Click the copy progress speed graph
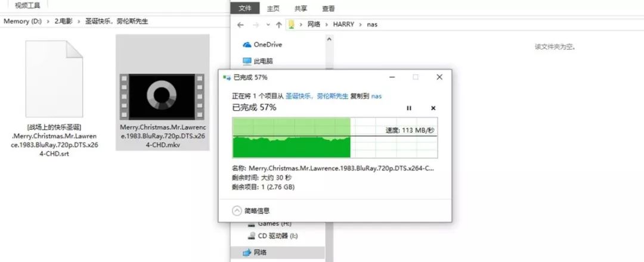This screenshot has width=644, height=262. pyautogui.click(x=335, y=138)
